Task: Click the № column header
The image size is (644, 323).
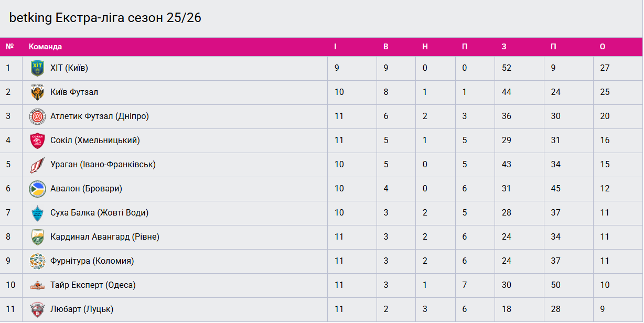Action: coord(9,47)
